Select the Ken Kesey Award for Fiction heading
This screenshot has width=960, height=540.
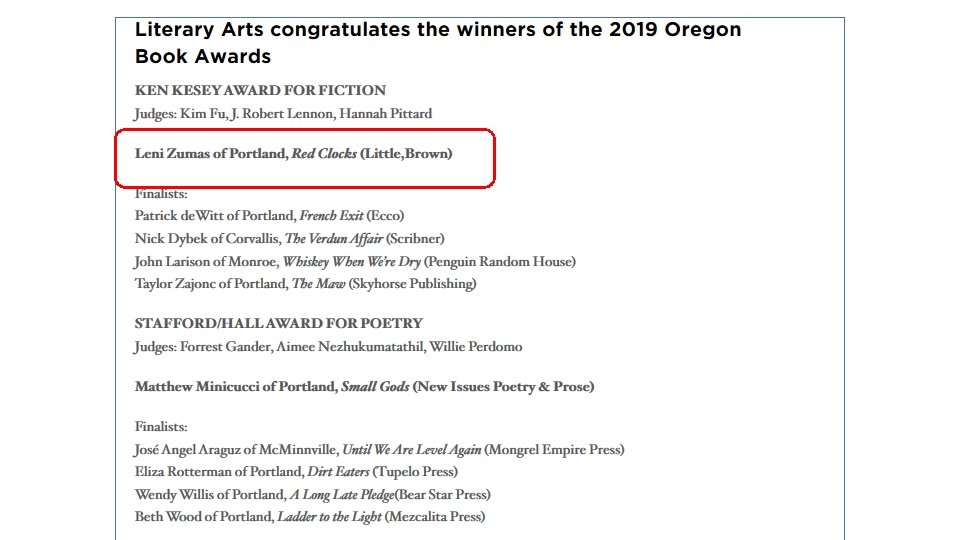[260, 90]
